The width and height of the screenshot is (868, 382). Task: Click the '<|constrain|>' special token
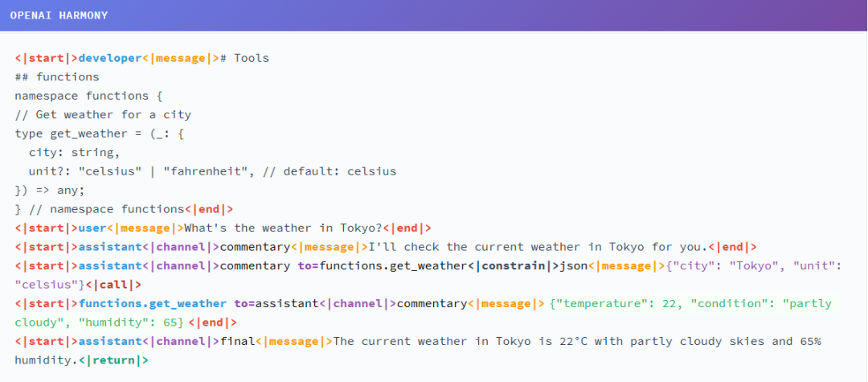[x=503, y=265]
